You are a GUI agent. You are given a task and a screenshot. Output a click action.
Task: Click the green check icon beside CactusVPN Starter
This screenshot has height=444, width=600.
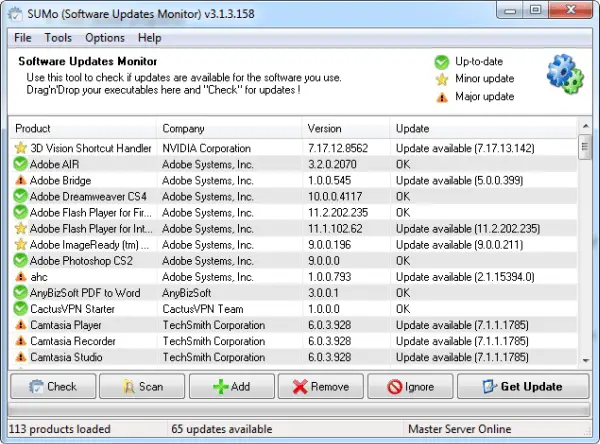click(x=20, y=309)
